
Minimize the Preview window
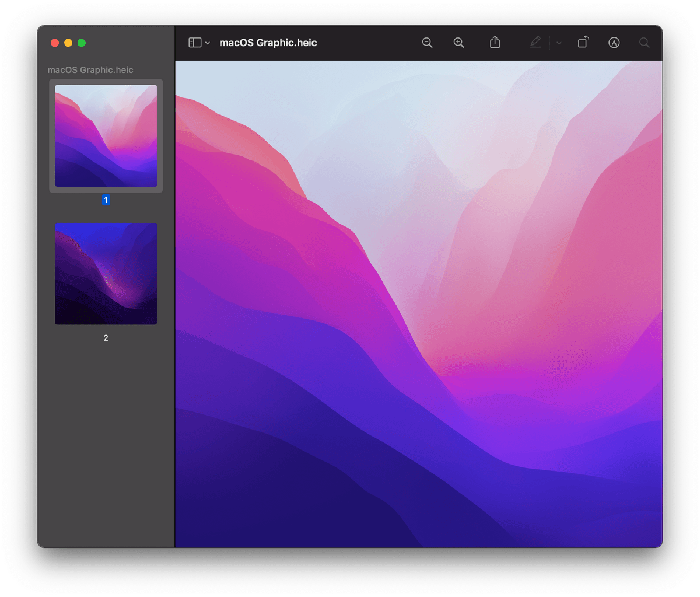[x=68, y=43]
